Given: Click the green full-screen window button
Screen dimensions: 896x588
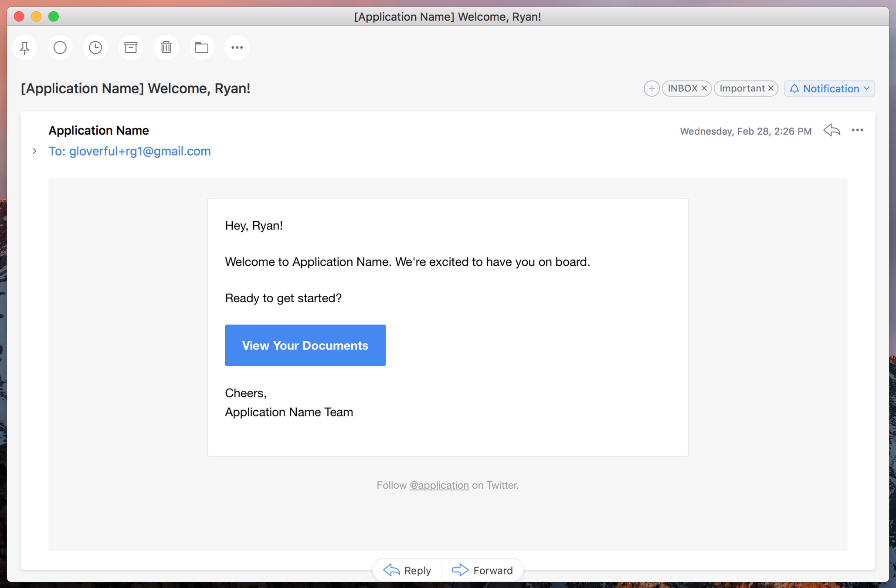Looking at the screenshot, I should [54, 17].
